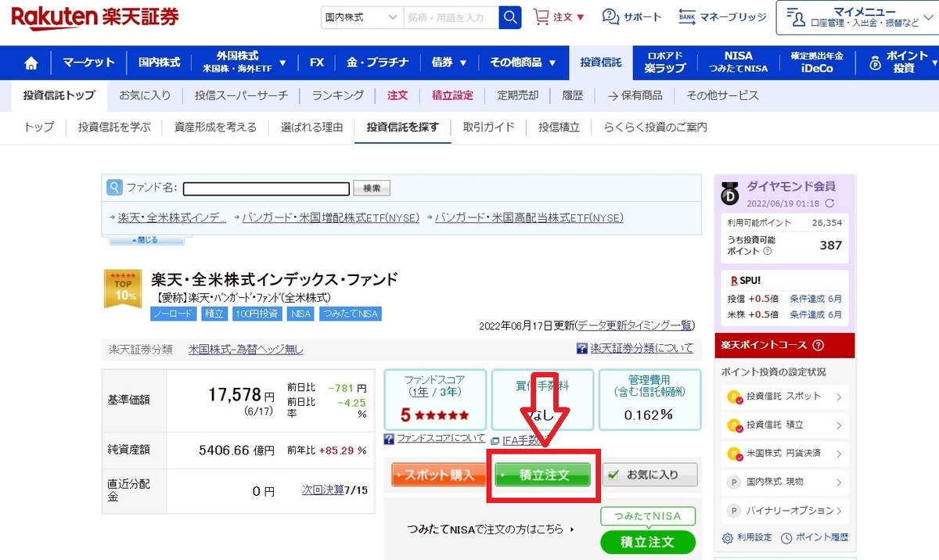Viewport: 939px width, 560px height.
Task: Open バンガード・米国高配当株式ETF(NYSE) history link
Action: (x=529, y=217)
